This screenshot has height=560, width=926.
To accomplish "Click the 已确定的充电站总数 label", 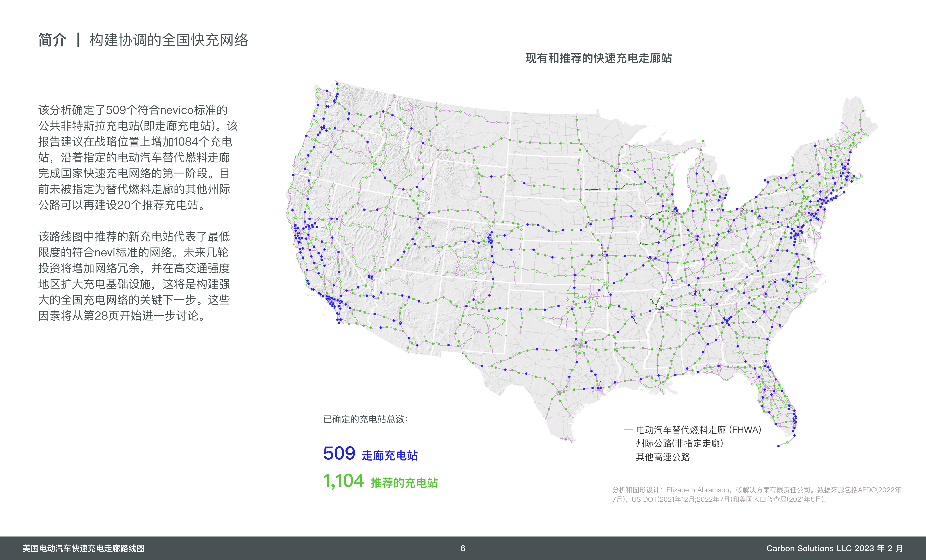I will click(366, 419).
